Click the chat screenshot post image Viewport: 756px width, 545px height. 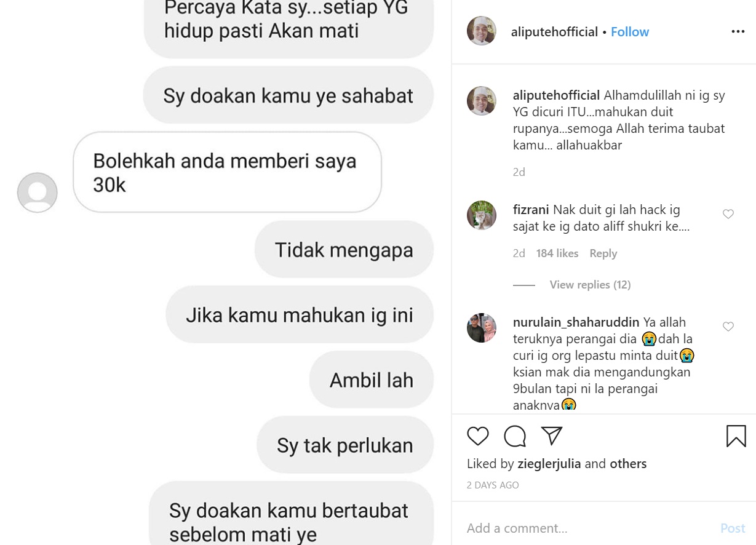226,272
